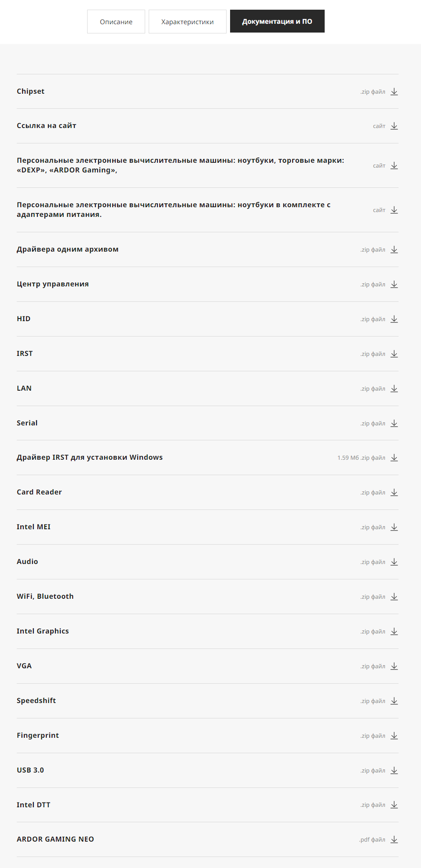Open the Ссылка на сайт link
421x868 pixels.
pos(47,126)
